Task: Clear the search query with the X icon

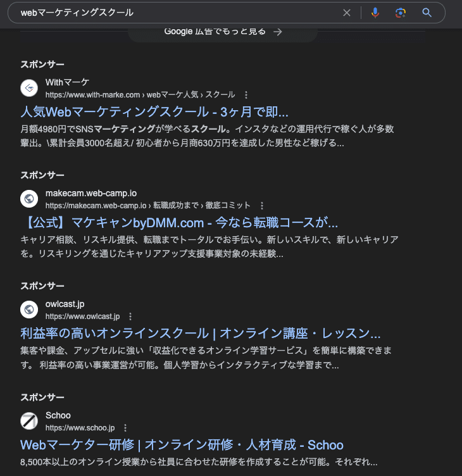Action: click(x=347, y=13)
